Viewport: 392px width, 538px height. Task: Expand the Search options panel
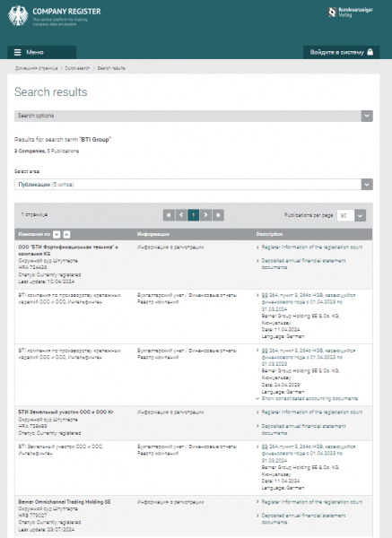tap(193, 116)
